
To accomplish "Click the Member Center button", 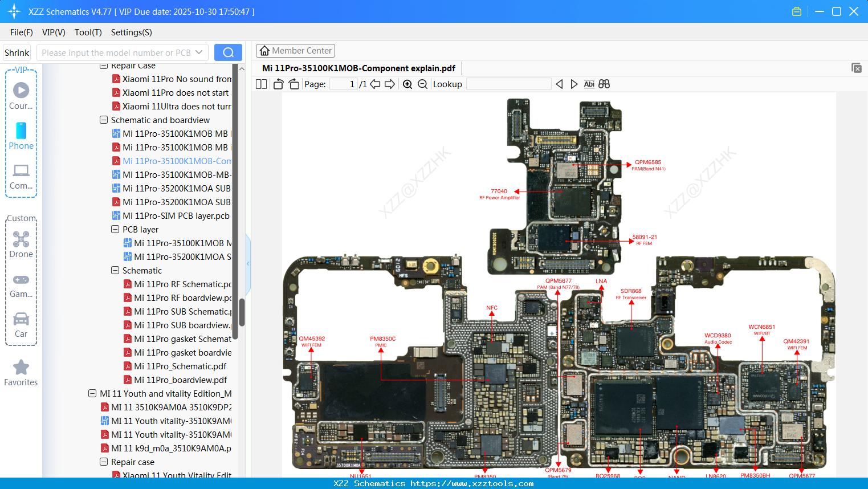I will (295, 50).
